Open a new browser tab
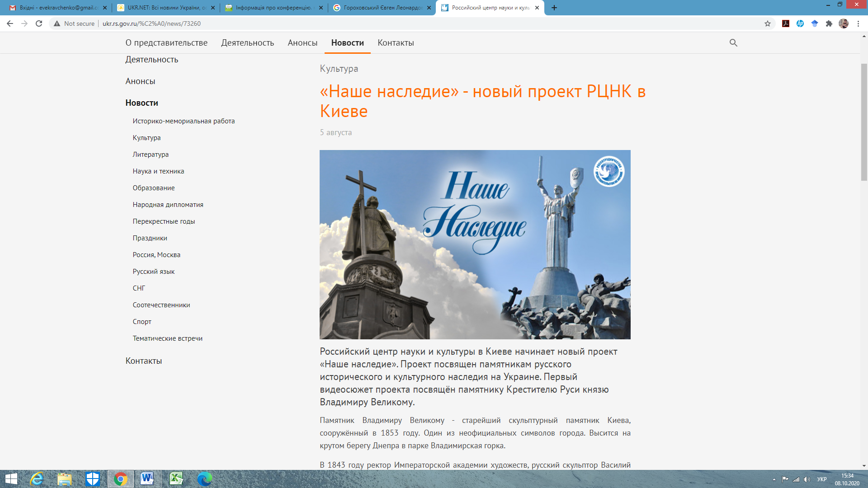The height and width of the screenshot is (488, 868). click(554, 8)
